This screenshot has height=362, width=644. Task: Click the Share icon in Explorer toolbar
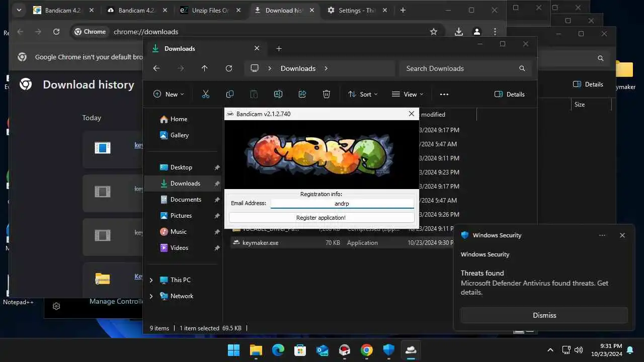click(302, 94)
